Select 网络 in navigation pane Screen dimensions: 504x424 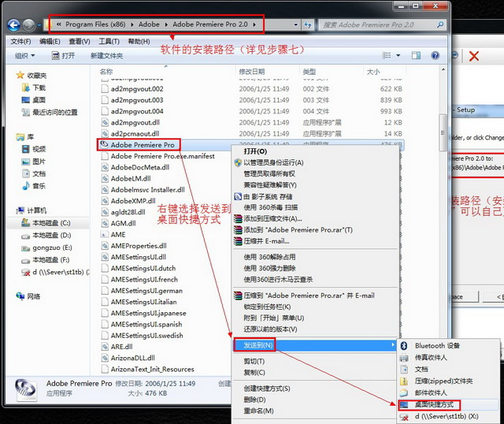[28, 296]
